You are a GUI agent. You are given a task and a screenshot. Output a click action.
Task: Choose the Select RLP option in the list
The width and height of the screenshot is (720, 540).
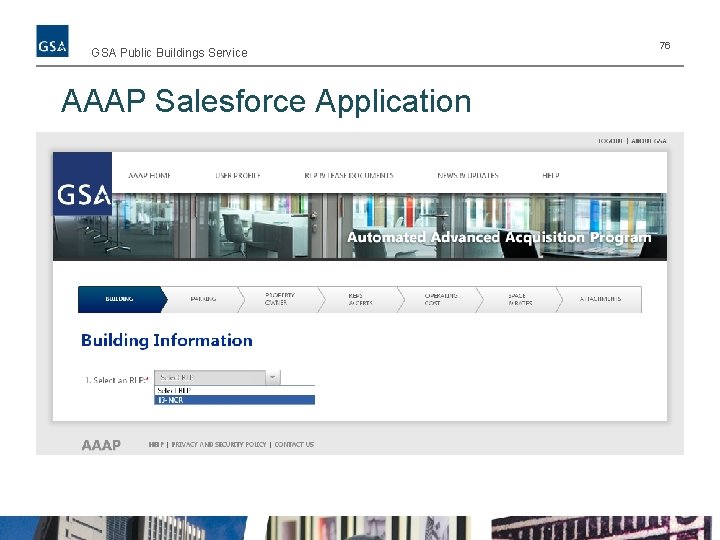235,391
